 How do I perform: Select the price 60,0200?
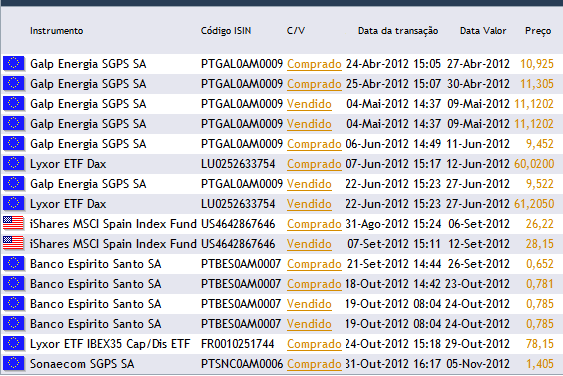click(534, 164)
